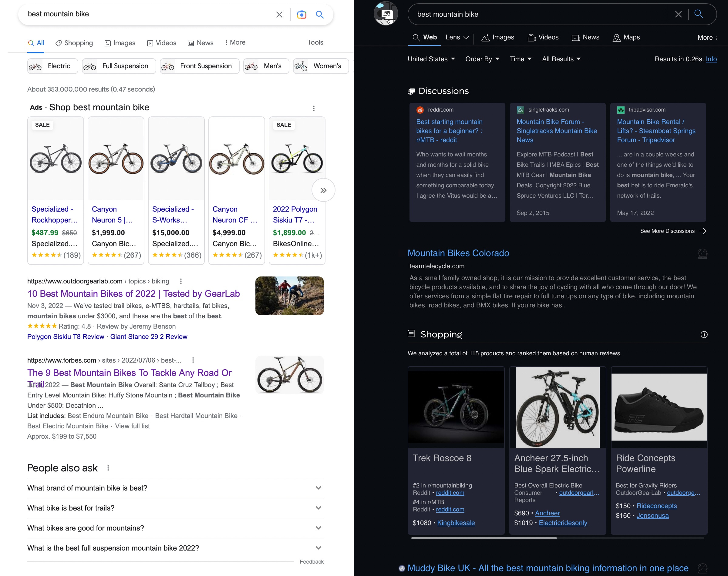Image resolution: width=728 pixels, height=576 pixels.
Task: Open the profile avatar in the dark search engine
Action: tap(386, 13)
